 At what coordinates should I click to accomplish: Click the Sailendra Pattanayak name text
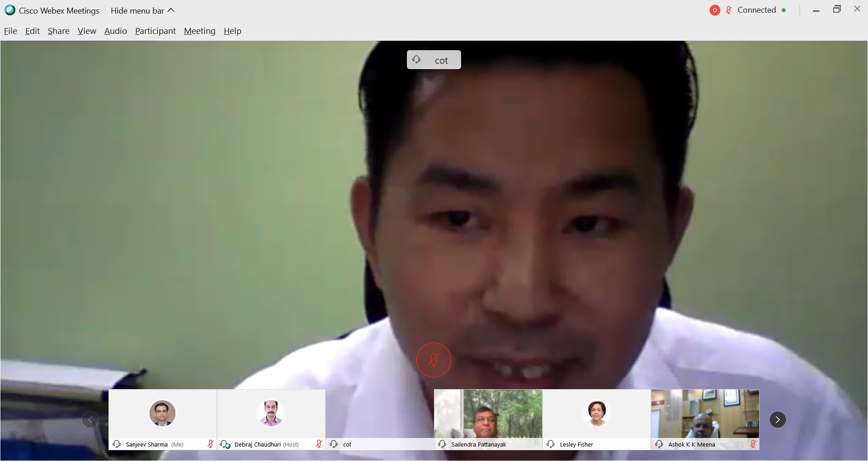478,444
